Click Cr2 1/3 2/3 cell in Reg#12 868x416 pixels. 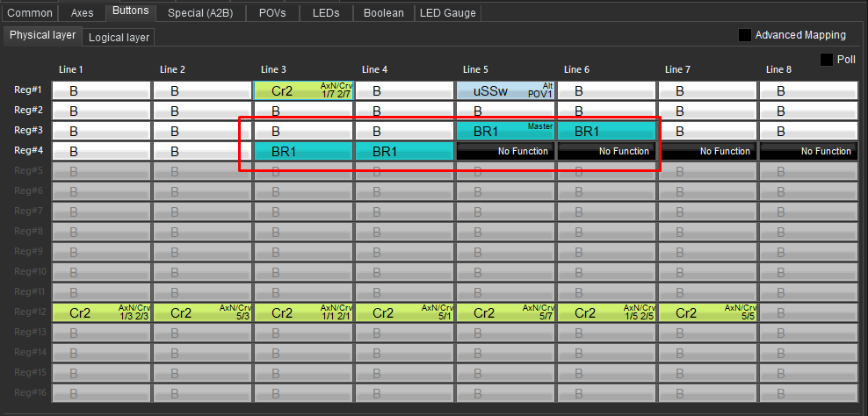[102, 312]
